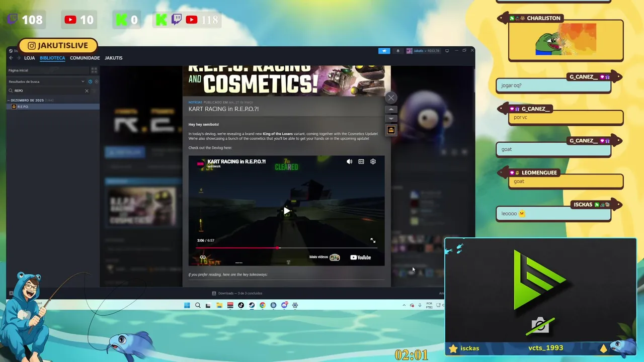Enter video fullscreen mode
This screenshot has width=644, height=362.
[x=373, y=240]
